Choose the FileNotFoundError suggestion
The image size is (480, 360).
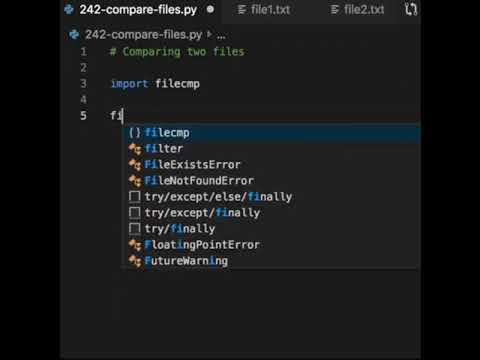coord(271,181)
